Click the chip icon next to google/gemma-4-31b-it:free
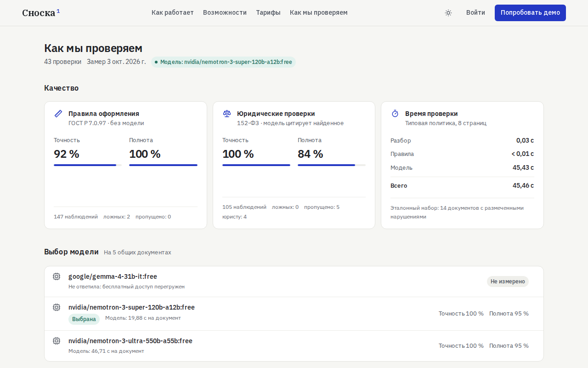The image size is (588, 368). point(57,276)
